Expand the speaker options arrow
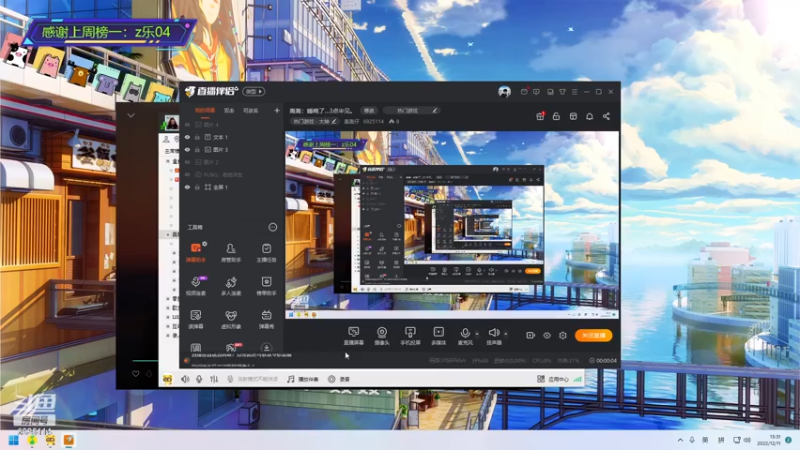800x450 pixels. (x=506, y=334)
